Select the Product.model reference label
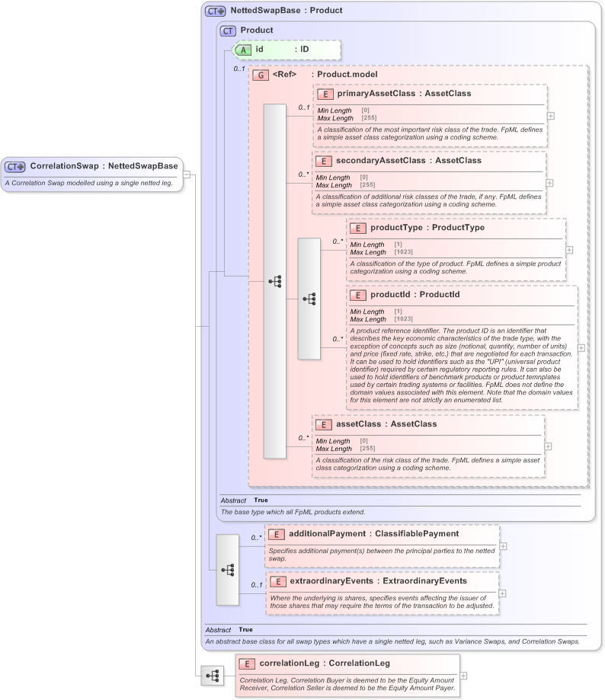The image size is (605, 700). [325, 74]
